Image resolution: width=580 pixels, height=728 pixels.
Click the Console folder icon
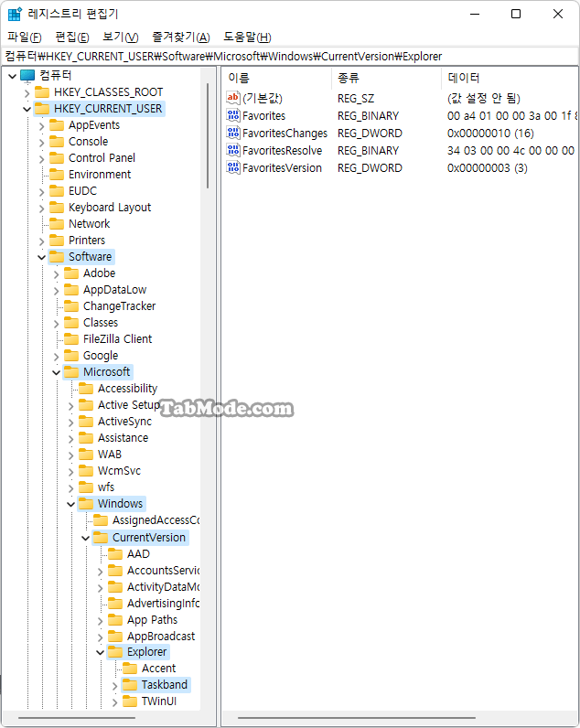pos(57,141)
